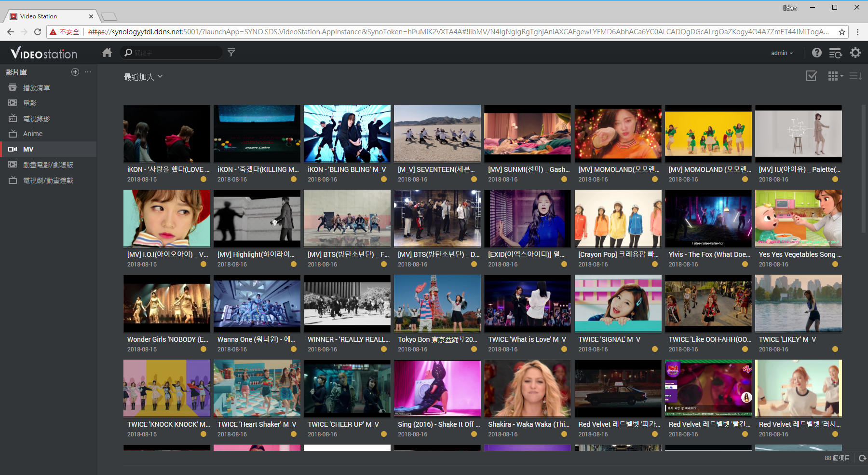Open title TWICE 'CHEER UP' M_V
The width and height of the screenshot is (868, 475).
click(x=343, y=424)
